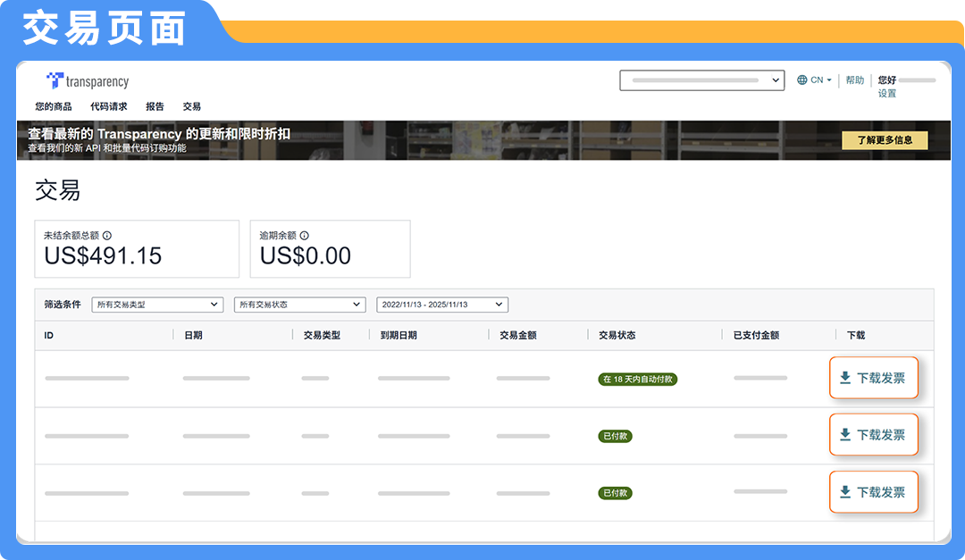Open the 所有交易状态 filter dropdown
The height and width of the screenshot is (560, 965).
coord(299,304)
